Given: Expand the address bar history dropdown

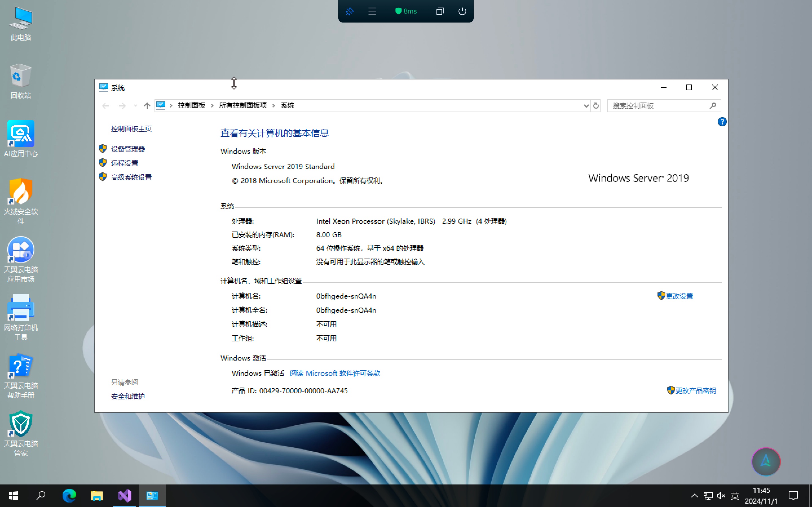Looking at the screenshot, I should pyautogui.click(x=586, y=106).
